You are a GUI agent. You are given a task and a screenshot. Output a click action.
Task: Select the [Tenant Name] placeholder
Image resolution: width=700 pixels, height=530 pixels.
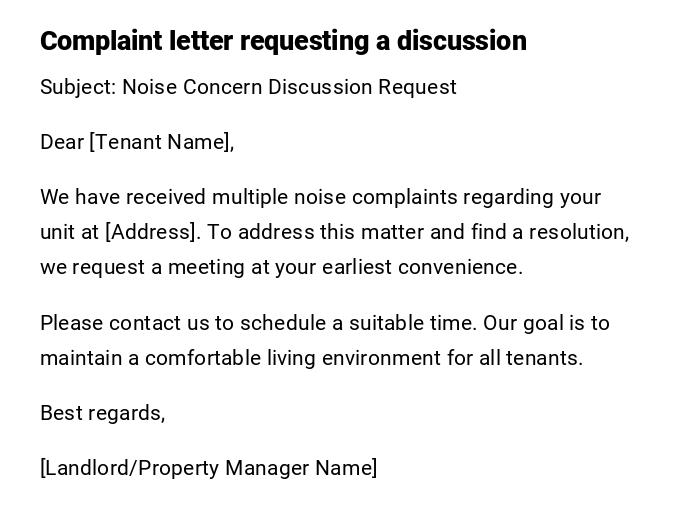tap(160, 142)
